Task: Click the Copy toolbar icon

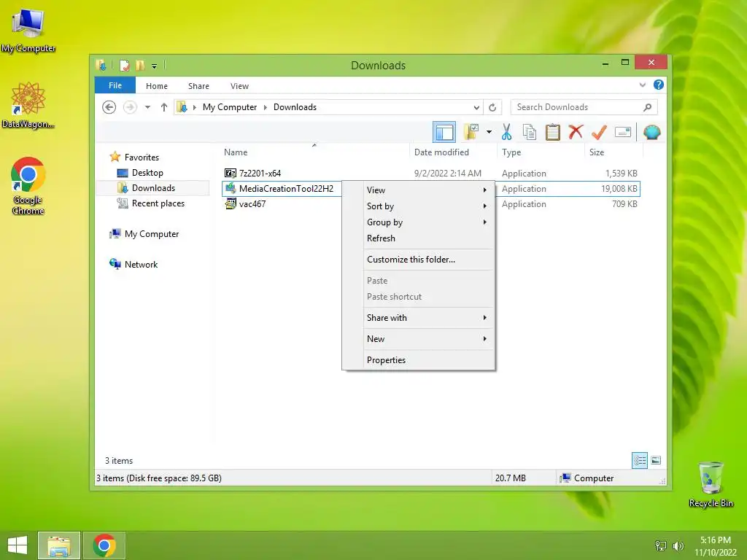Action: pos(530,132)
